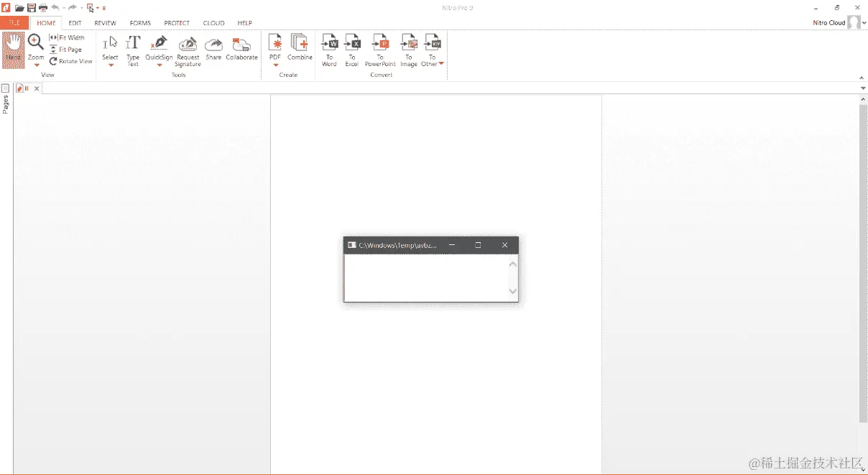The width and height of the screenshot is (868, 475).
Task: Click the Share cloud icon
Action: [x=213, y=44]
